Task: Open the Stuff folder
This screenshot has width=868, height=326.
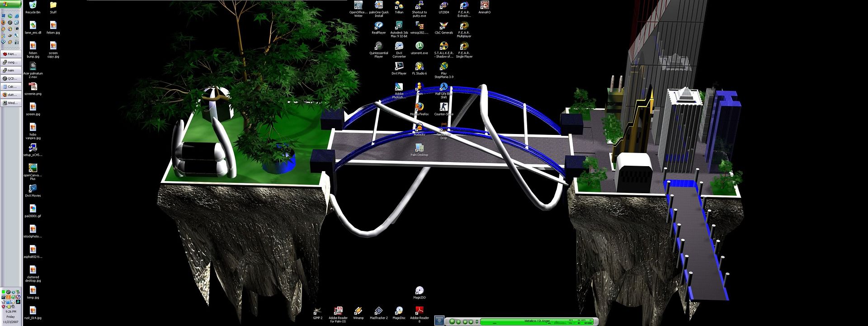Action: [x=53, y=5]
